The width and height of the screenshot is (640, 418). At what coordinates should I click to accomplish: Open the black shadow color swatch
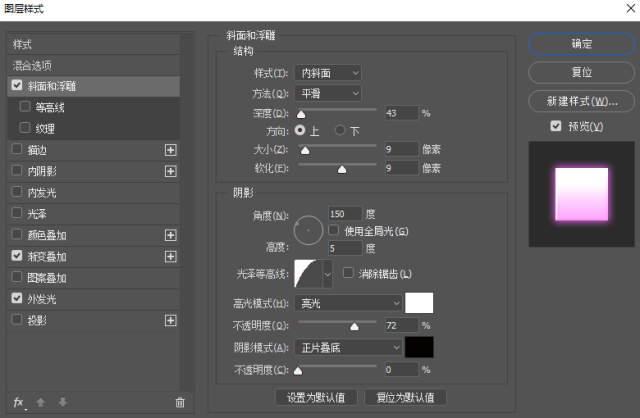[419, 347]
